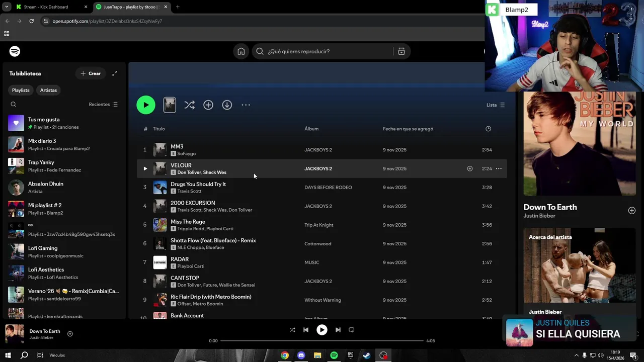The width and height of the screenshot is (644, 362).
Task: Add VELOUR to liked songs plus icon
Action: pos(470,168)
